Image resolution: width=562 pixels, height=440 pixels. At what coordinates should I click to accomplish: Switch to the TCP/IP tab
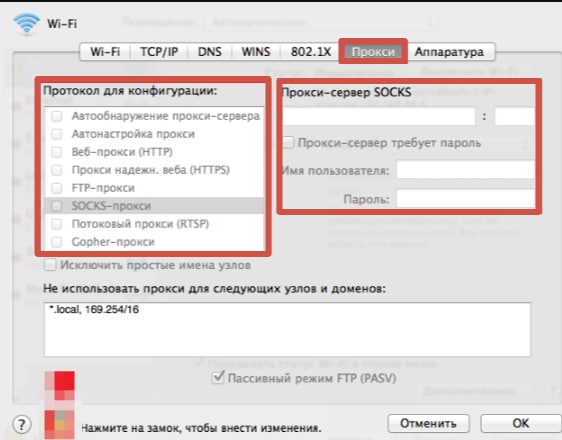[x=159, y=52]
